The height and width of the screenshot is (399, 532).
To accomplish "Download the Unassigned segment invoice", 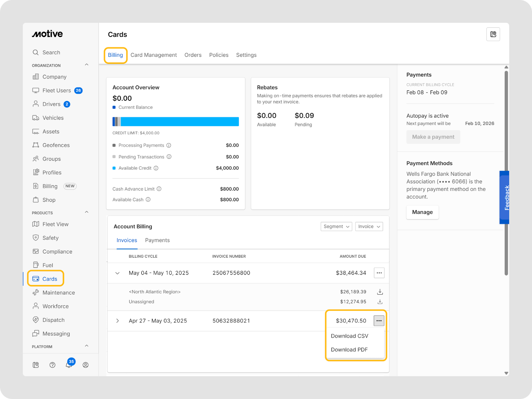I will coord(380,302).
